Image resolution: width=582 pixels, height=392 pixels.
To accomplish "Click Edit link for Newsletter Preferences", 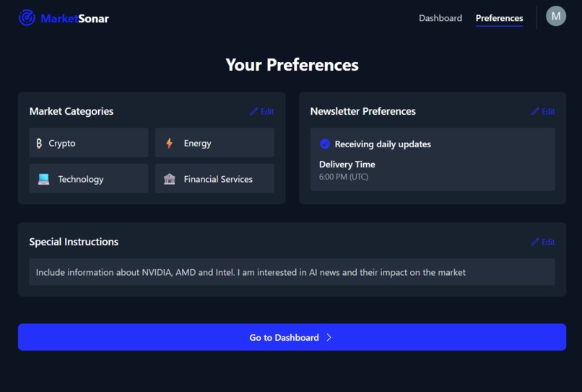I will pos(548,111).
